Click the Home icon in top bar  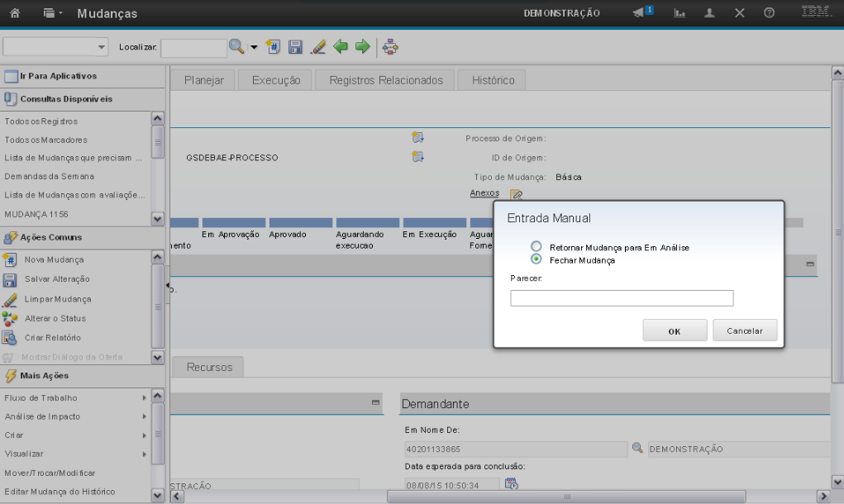pos(15,13)
